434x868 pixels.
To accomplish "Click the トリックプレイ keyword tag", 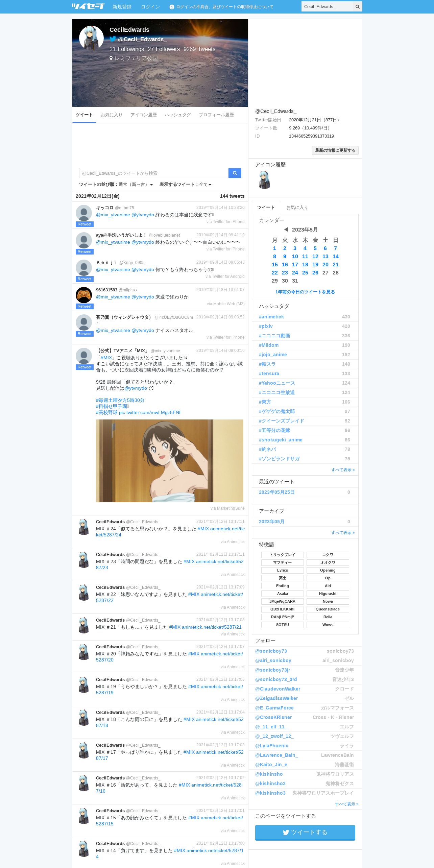I will point(283,555).
